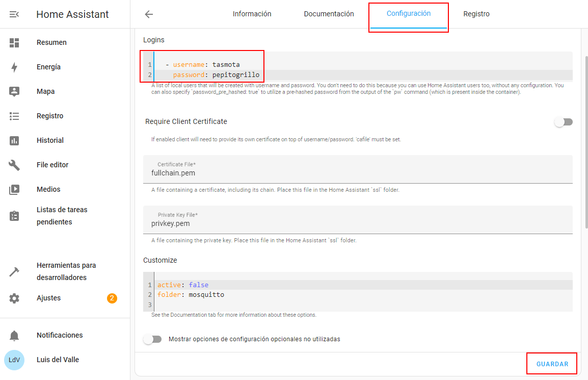Click the Certificate File input field

(x=357, y=173)
